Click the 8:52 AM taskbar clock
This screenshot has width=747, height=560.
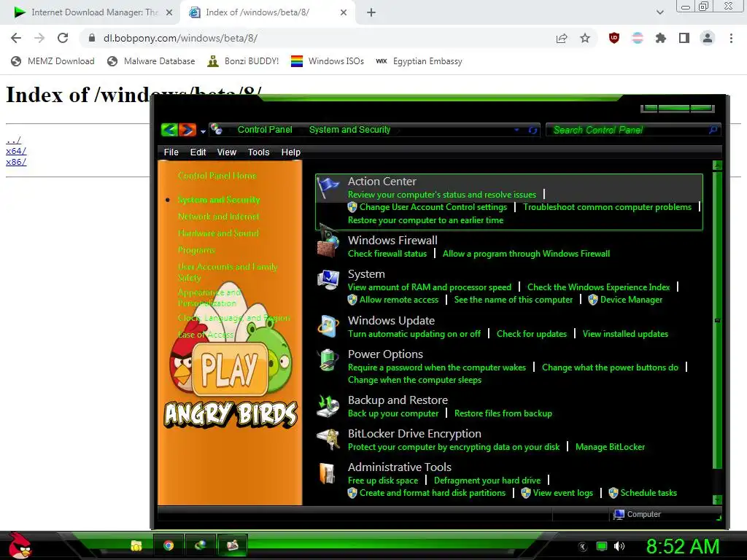coord(683,547)
